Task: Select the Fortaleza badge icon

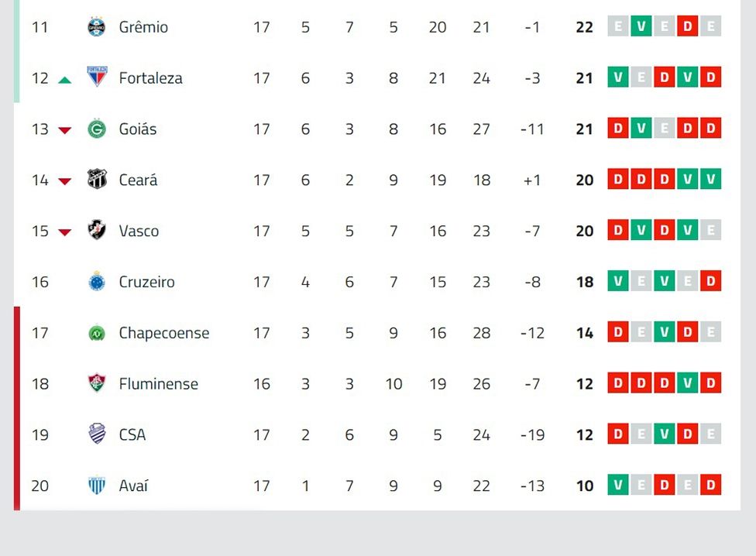Action: [x=96, y=77]
